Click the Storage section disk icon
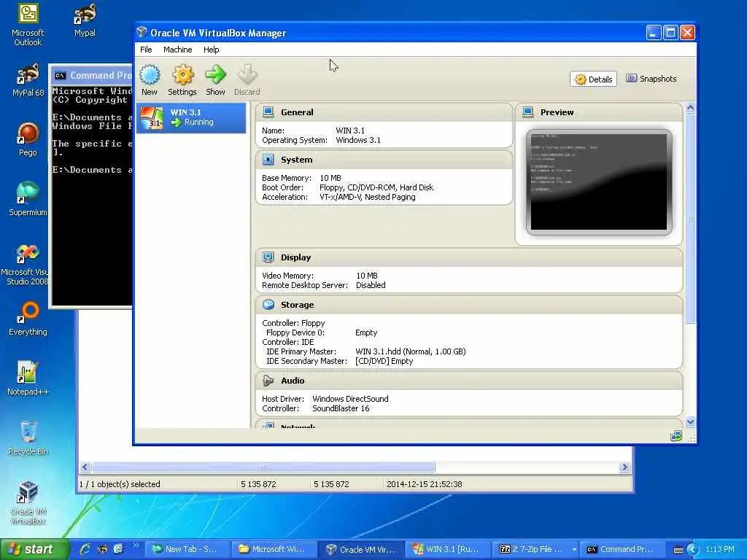Screen dimensions: 747x560 point(268,305)
